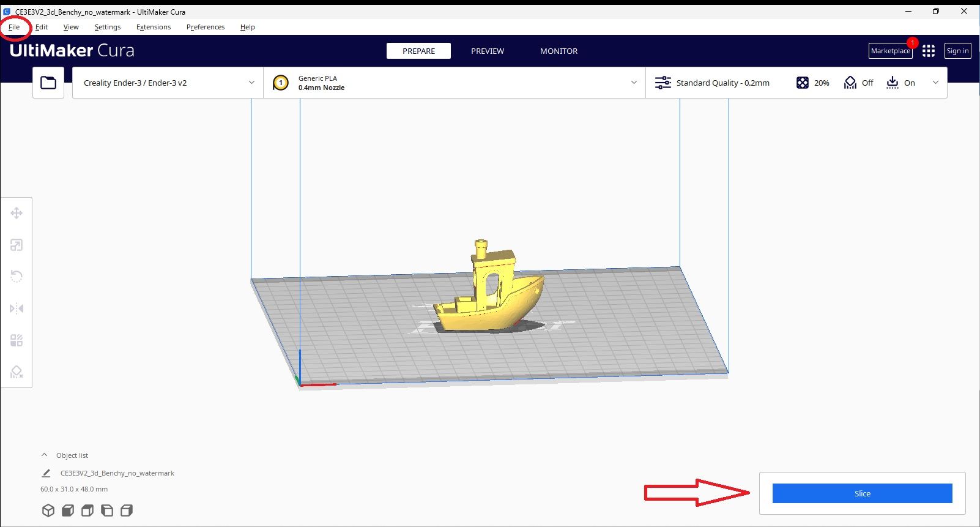980x527 pixels.
Task: Click the model dimensions 60.0 x 31.0 x 48.0 mm
Action: click(74, 489)
